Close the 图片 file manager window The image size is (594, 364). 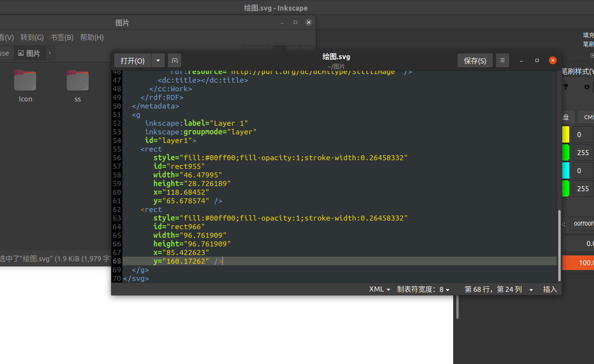click(309, 22)
